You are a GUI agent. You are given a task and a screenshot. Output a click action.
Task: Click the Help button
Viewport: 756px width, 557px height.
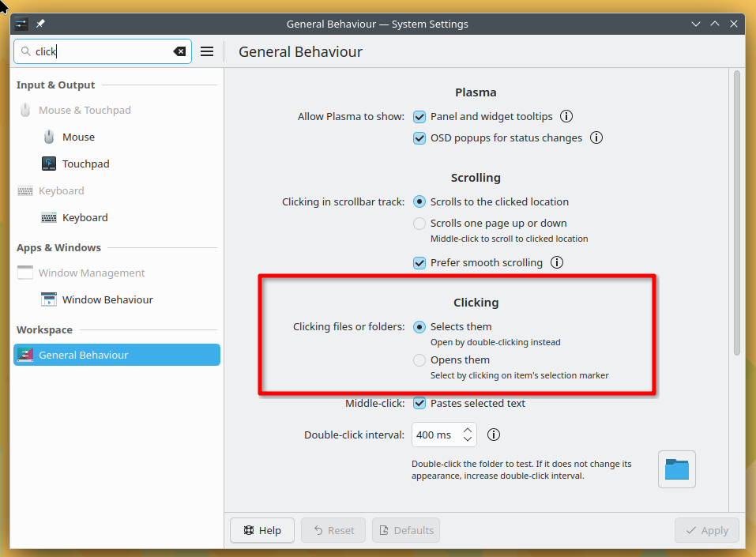[x=262, y=530]
